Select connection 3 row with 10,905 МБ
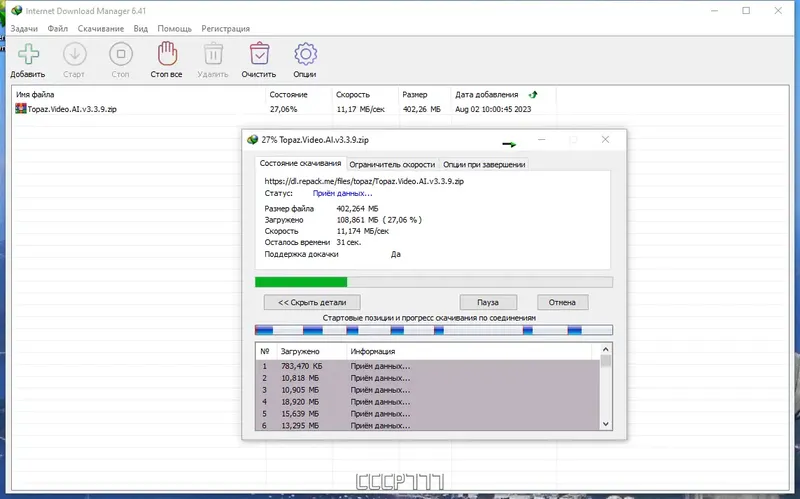 click(428, 390)
